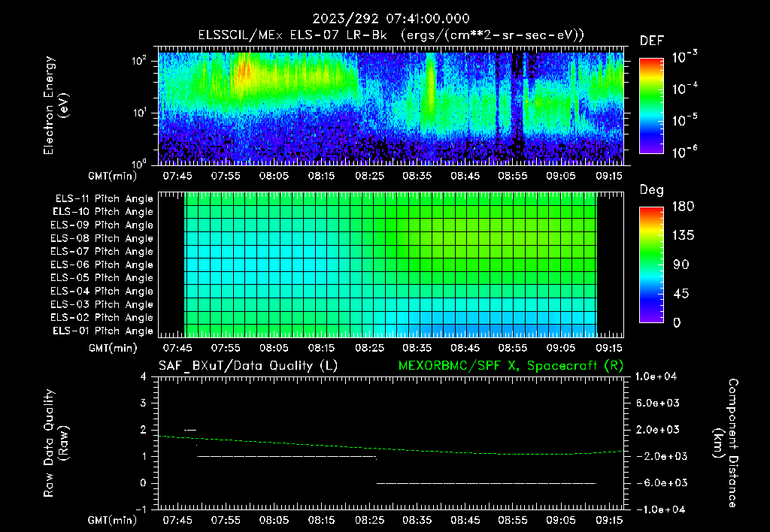Click the 08:25 tick label under spectrogram
The width and height of the screenshot is (770, 532).
369,176
